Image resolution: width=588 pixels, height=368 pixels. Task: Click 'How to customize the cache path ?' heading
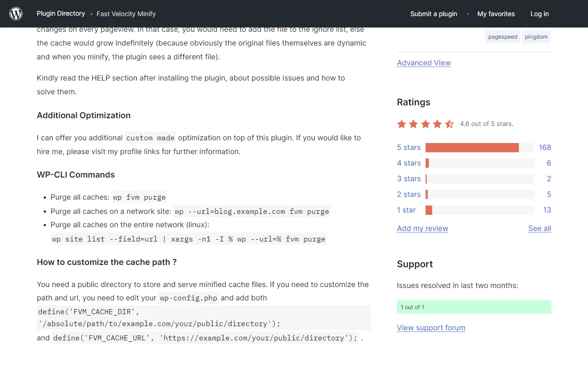coord(107,262)
